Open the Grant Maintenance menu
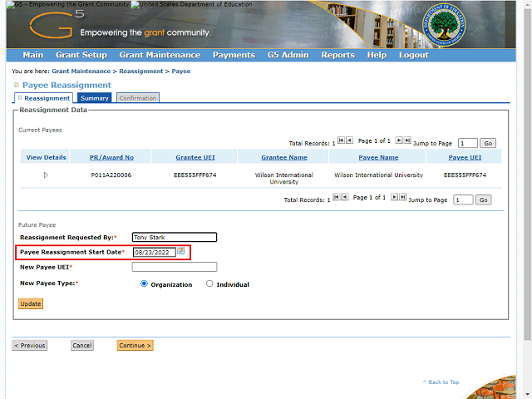The width and height of the screenshot is (532, 399). tap(160, 55)
